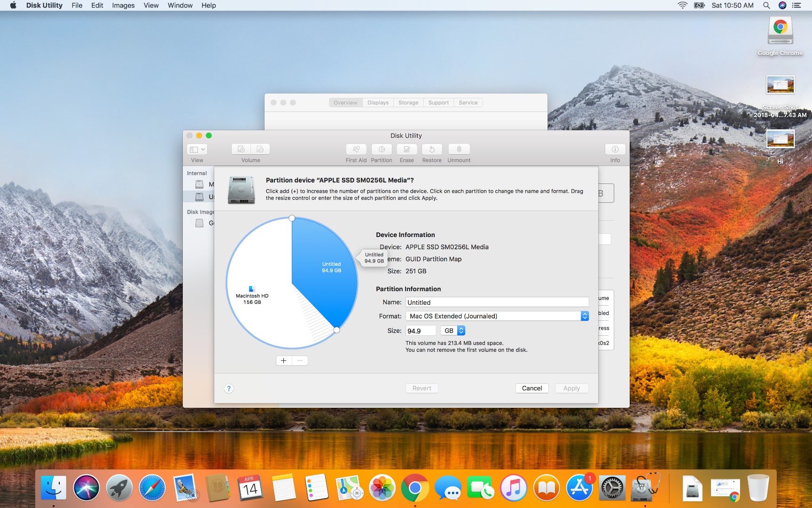Click the partition Name text field

pyautogui.click(x=497, y=302)
